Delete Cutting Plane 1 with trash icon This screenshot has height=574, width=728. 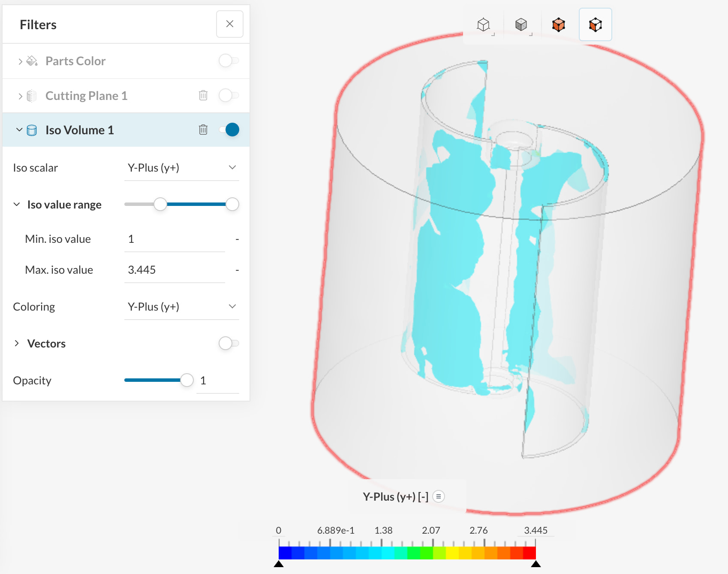[x=203, y=95]
